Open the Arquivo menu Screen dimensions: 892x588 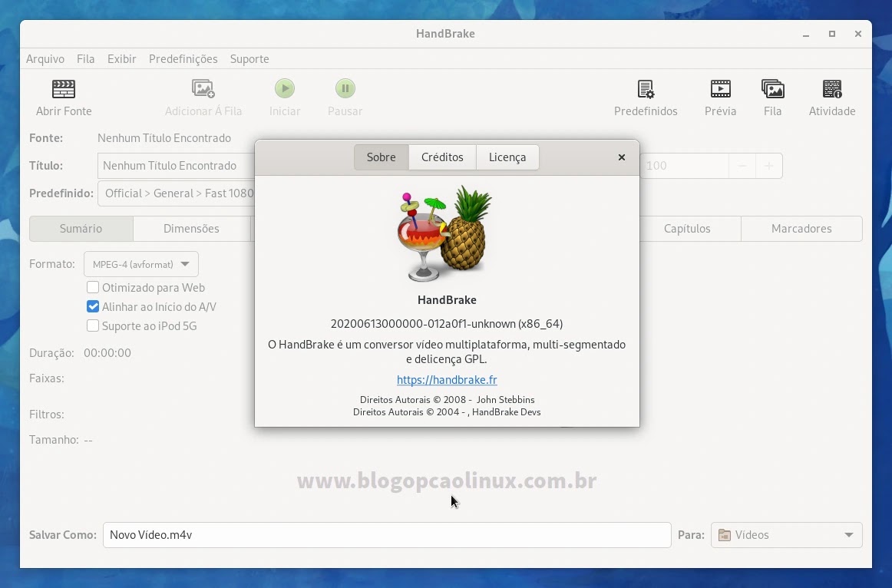click(x=45, y=59)
